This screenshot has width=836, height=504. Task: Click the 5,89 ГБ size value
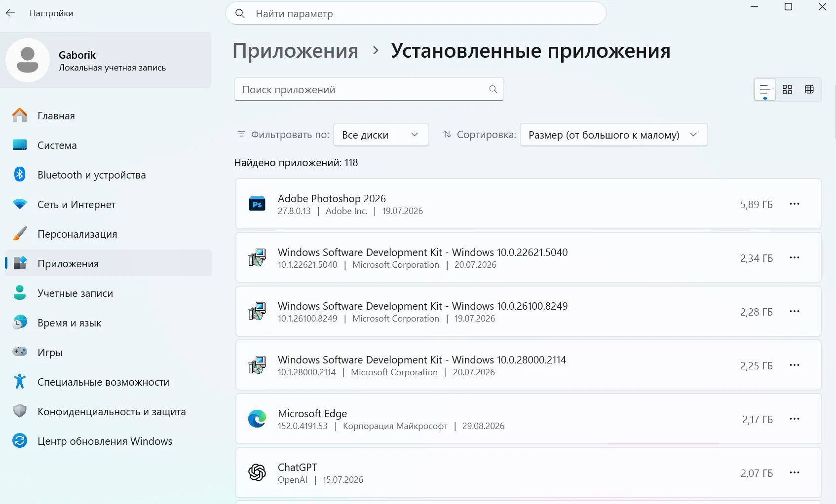757,204
